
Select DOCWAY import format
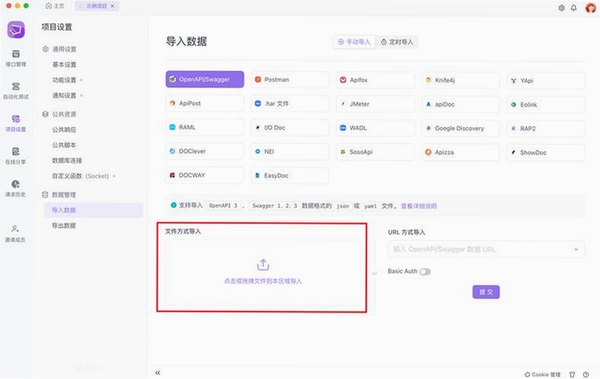coord(205,175)
